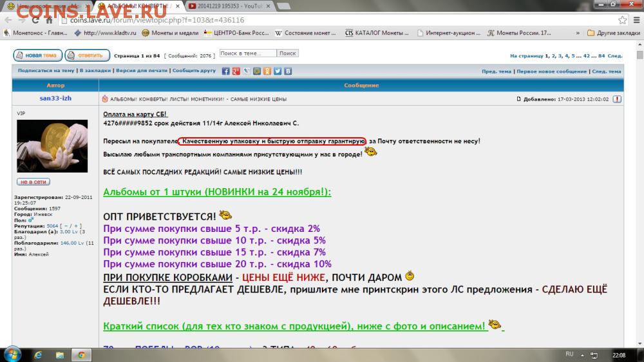Open ЦЕНТРО-Банк bookmark

236,33
